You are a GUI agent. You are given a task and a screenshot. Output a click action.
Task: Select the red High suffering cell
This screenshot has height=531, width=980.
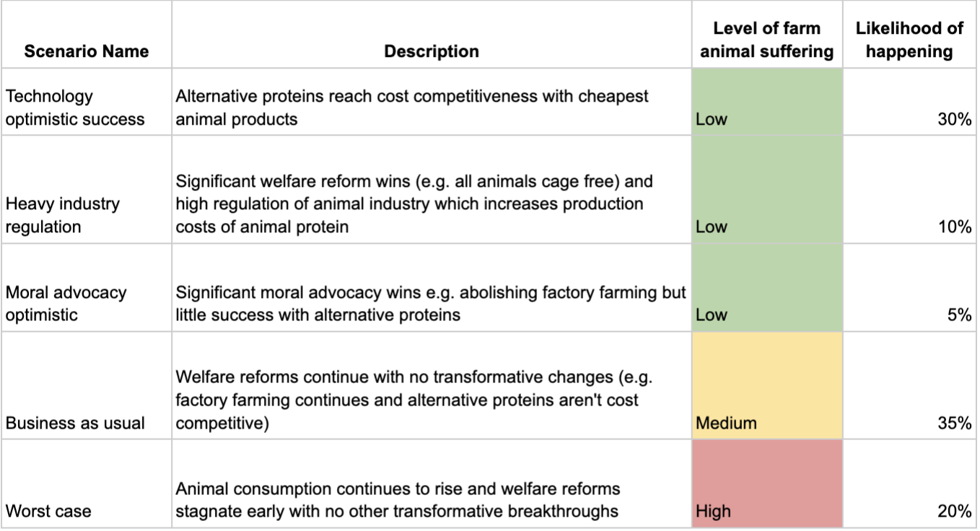pyautogui.click(x=766, y=483)
